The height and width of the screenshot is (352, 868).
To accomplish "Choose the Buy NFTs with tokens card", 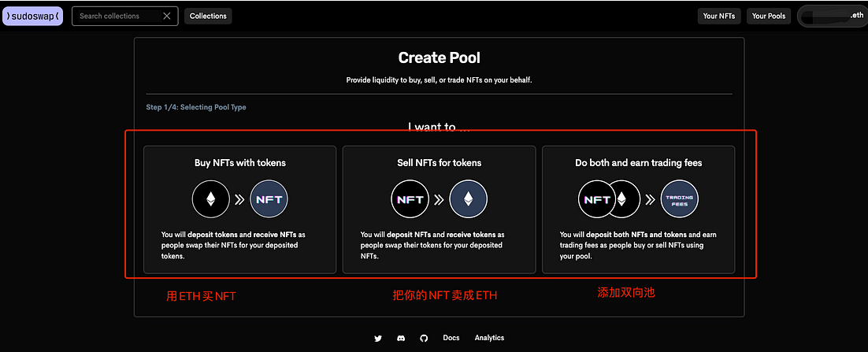I will coord(239,209).
